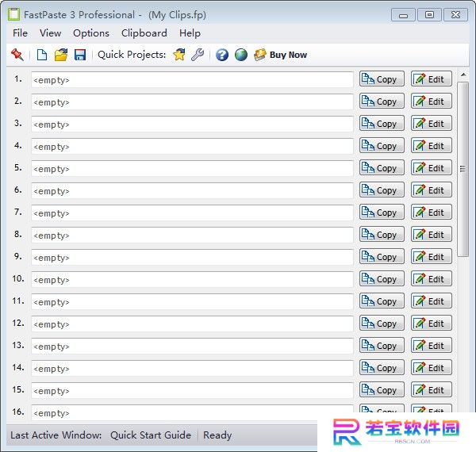
Task: Select the empty field of clip 1
Action: click(x=192, y=80)
